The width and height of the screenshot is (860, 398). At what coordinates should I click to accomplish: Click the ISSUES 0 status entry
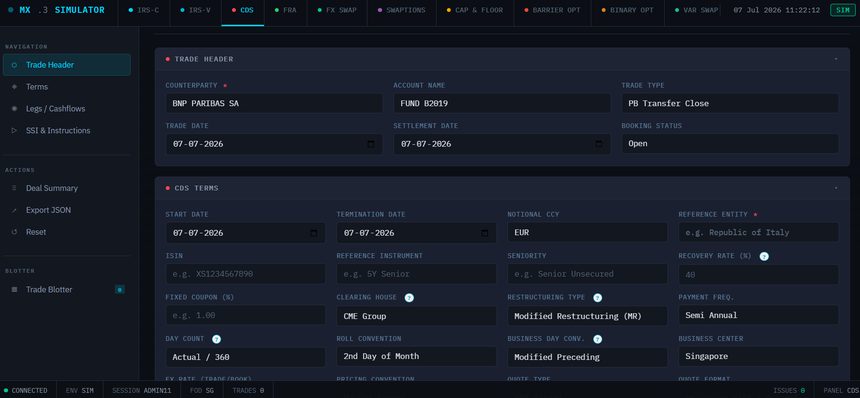coord(789,391)
